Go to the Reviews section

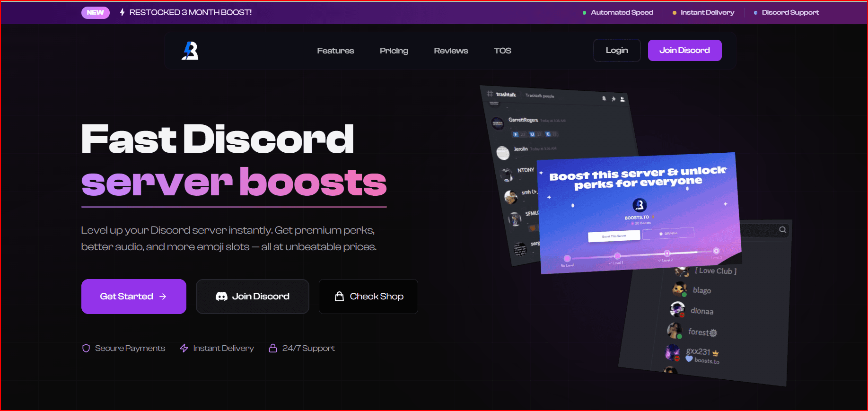(451, 51)
